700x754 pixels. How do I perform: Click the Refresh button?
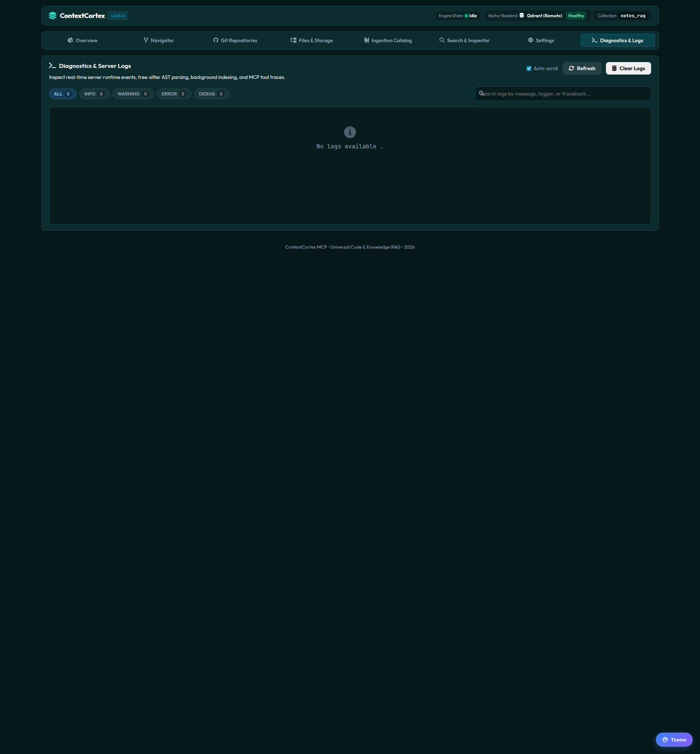click(x=582, y=69)
